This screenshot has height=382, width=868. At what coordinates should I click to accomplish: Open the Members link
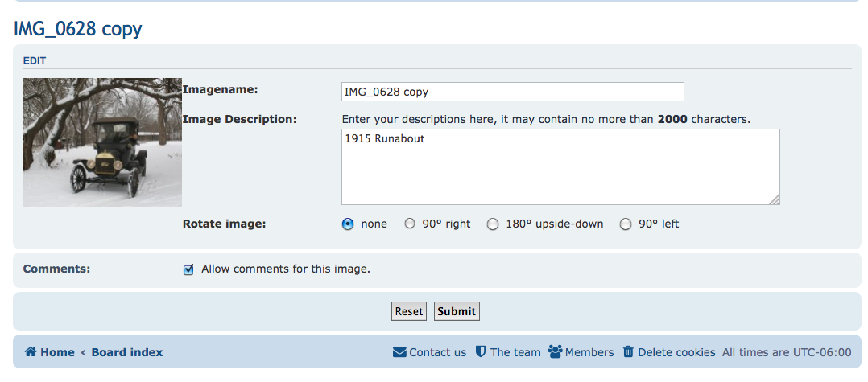coord(589,352)
